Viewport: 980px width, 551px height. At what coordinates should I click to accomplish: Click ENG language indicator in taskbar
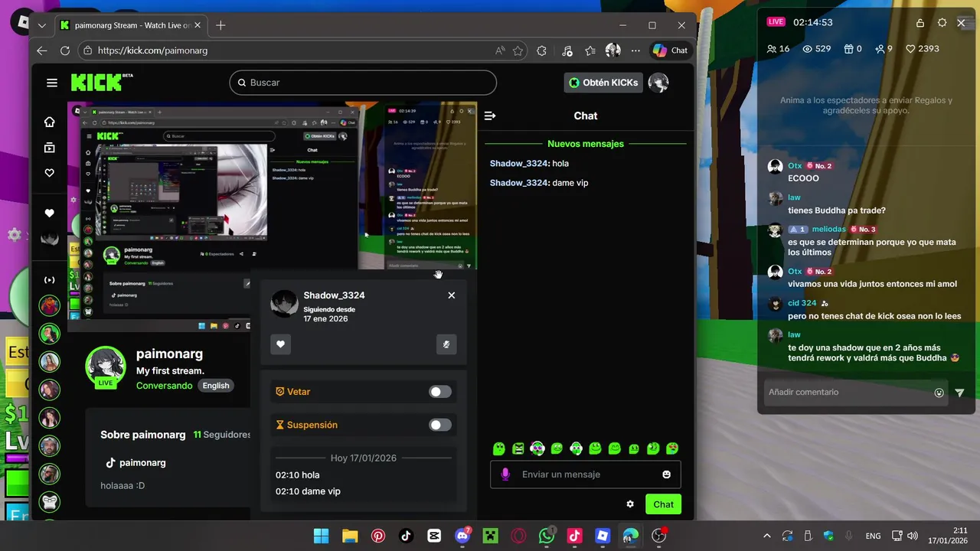(873, 536)
